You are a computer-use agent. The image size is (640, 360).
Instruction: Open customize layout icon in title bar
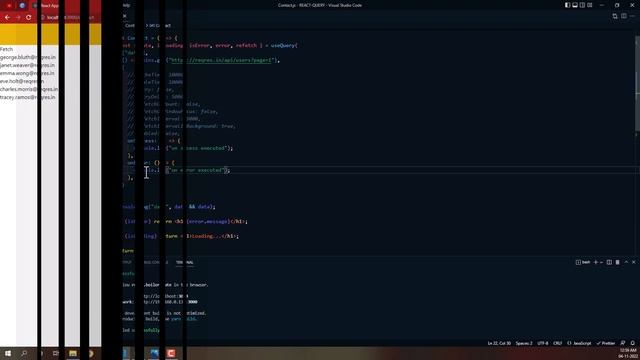click(x=590, y=5)
